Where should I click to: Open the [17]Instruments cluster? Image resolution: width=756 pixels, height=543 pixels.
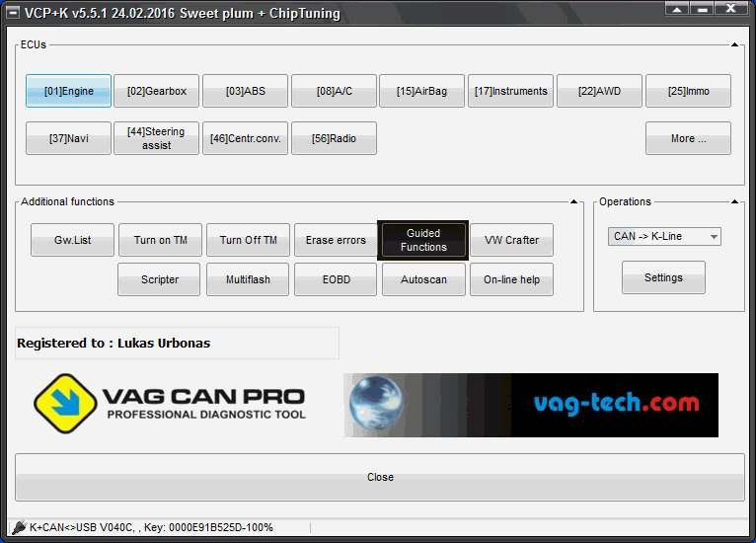510,91
